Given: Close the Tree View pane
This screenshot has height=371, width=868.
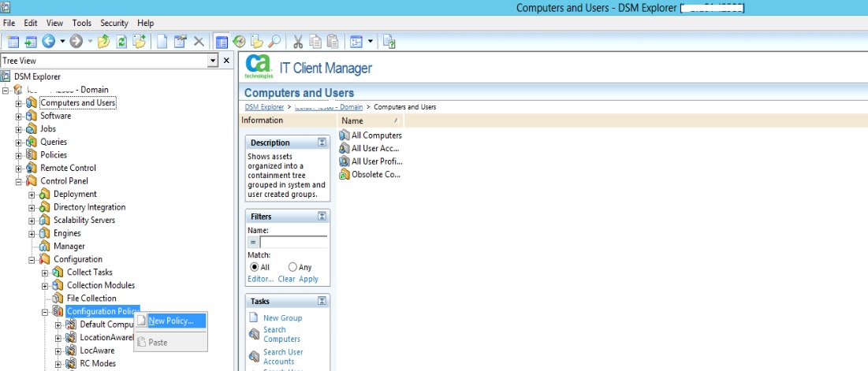Looking at the screenshot, I should 225,61.
